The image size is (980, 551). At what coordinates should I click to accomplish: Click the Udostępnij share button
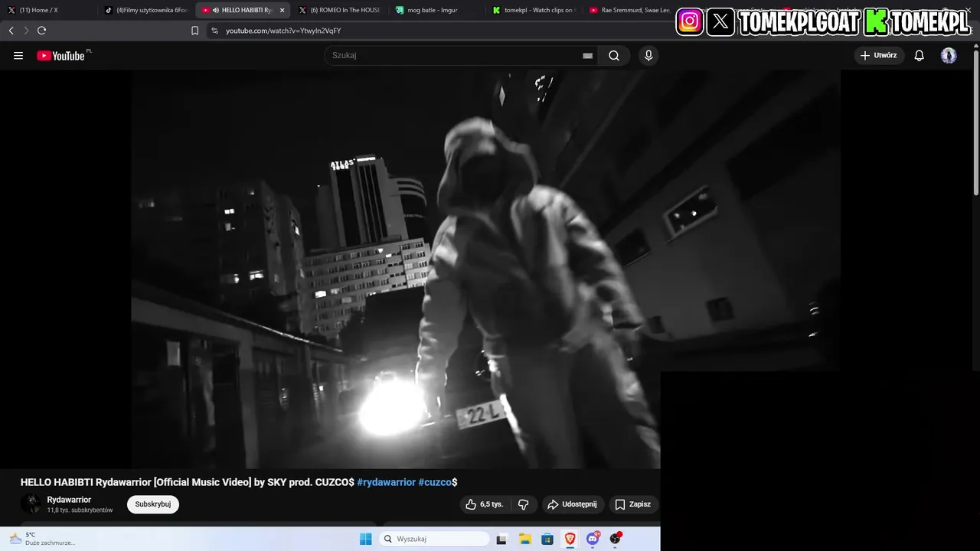573,504
